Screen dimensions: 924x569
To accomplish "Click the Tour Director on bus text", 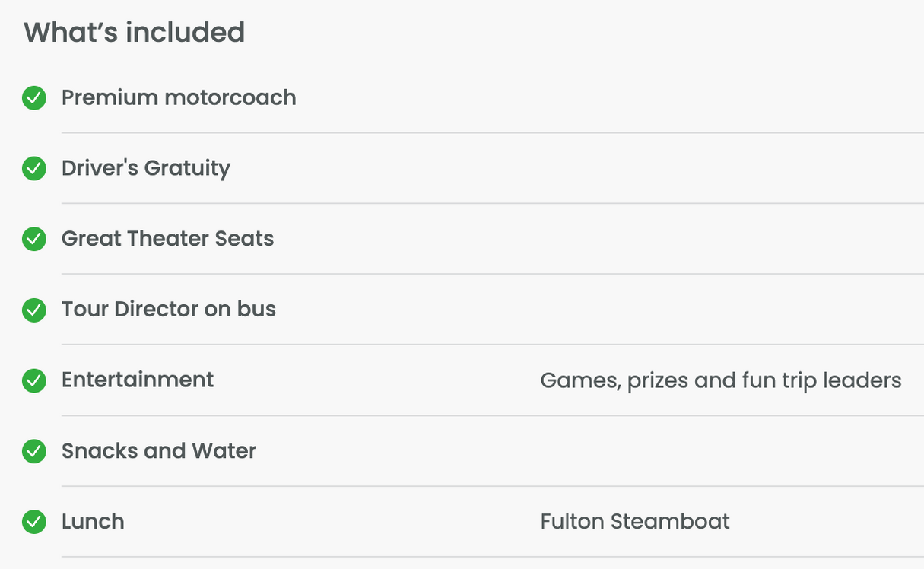I will (x=169, y=309).
